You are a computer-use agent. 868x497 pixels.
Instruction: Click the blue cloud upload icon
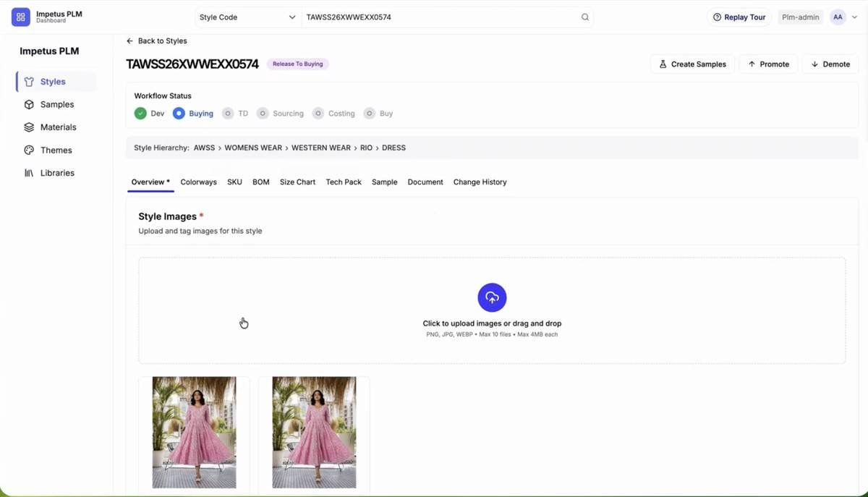click(x=492, y=297)
